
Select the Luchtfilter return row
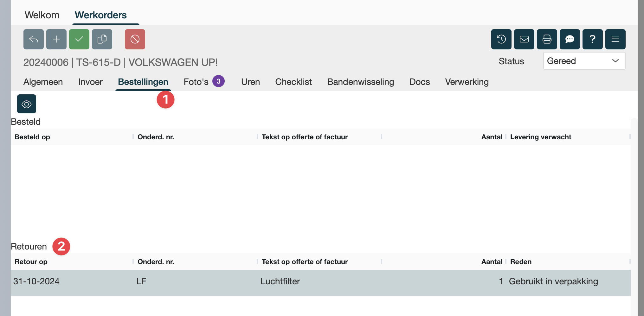(280, 281)
